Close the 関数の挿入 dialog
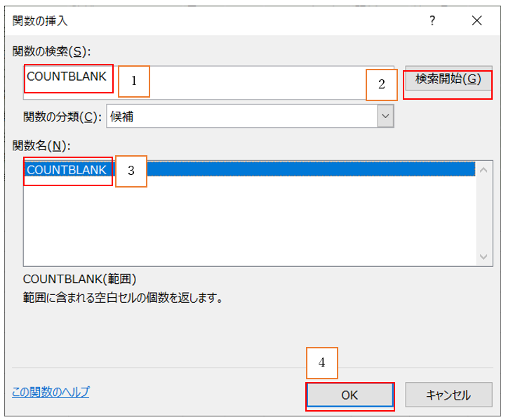Viewport: 506px width, 420px height. click(477, 21)
